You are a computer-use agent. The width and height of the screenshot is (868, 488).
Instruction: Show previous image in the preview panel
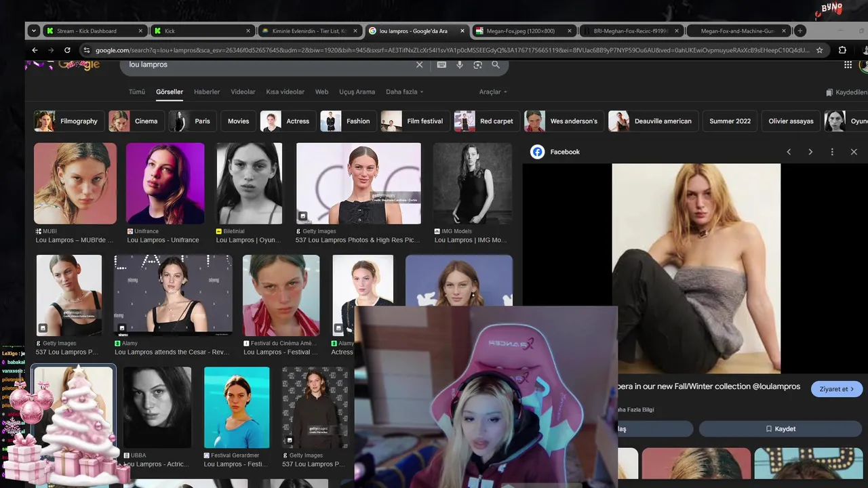789,152
